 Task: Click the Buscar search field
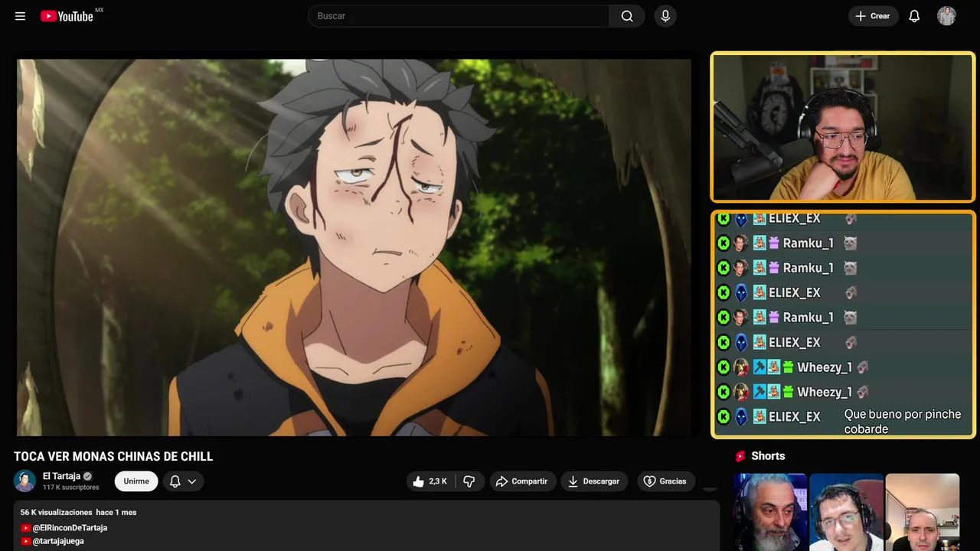pyautogui.click(x=459, y=16)
